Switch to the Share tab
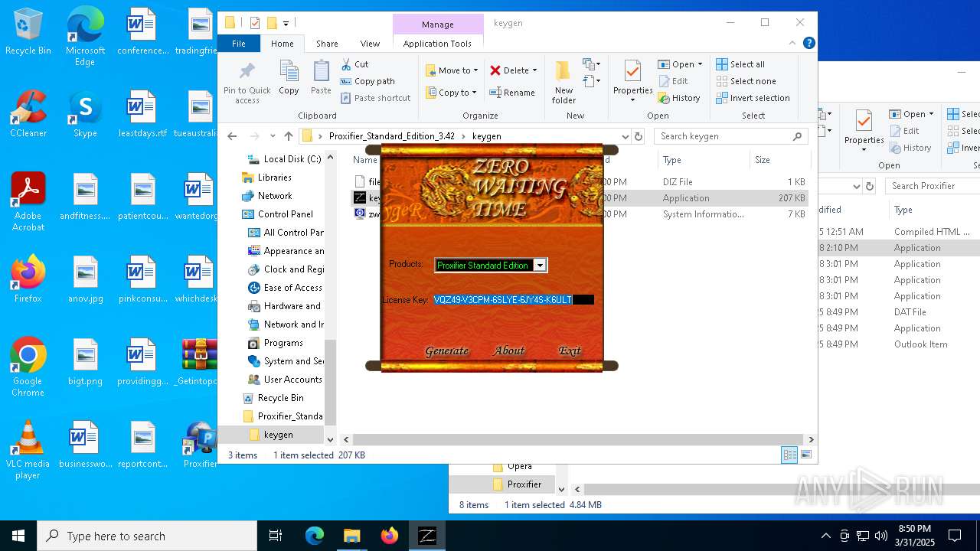The height and width of the screenshot is (551, 980). (327, 44)
